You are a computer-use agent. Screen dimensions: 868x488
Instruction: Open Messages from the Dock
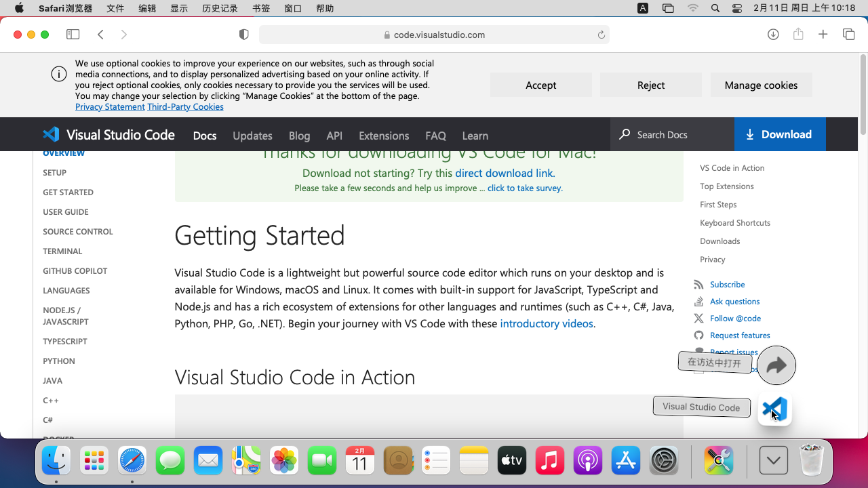(x=170, y=462)
